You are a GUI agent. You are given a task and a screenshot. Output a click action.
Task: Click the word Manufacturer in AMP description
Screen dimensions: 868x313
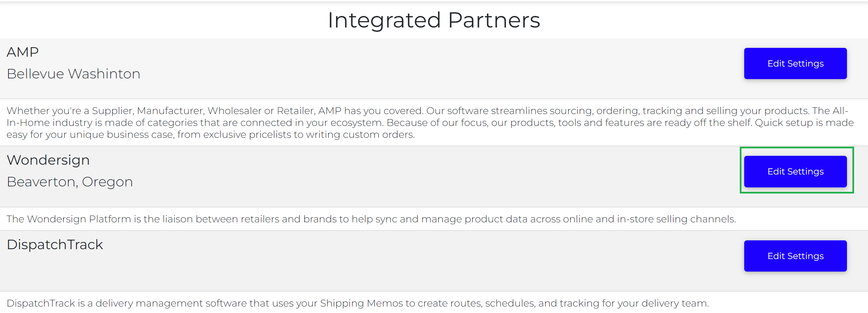pyautogui.click(x=171, y=111)
